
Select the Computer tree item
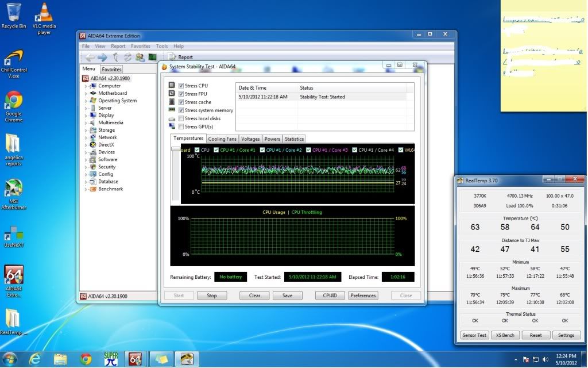click(x=109, y=86)
